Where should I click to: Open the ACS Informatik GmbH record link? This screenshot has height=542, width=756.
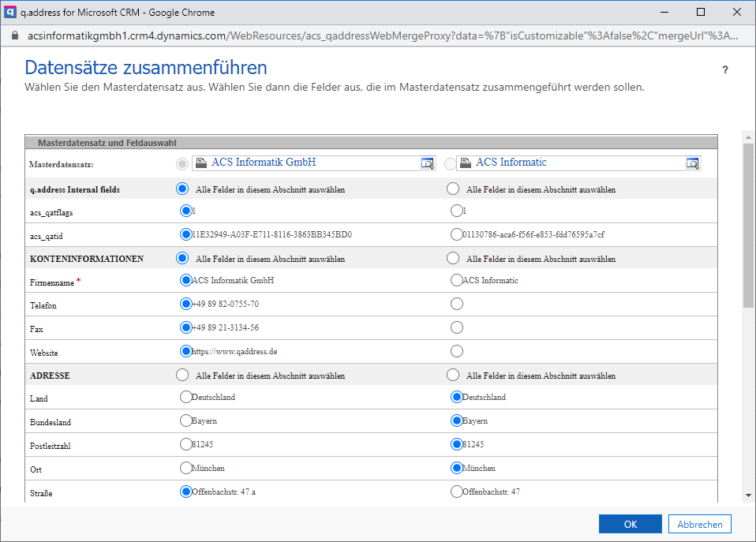(264, 163)
